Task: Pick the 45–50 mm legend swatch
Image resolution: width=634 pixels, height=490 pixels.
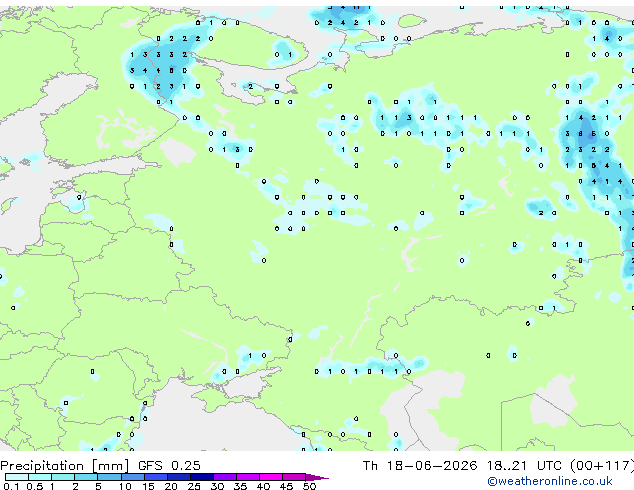Action: [x=294, y=477]
